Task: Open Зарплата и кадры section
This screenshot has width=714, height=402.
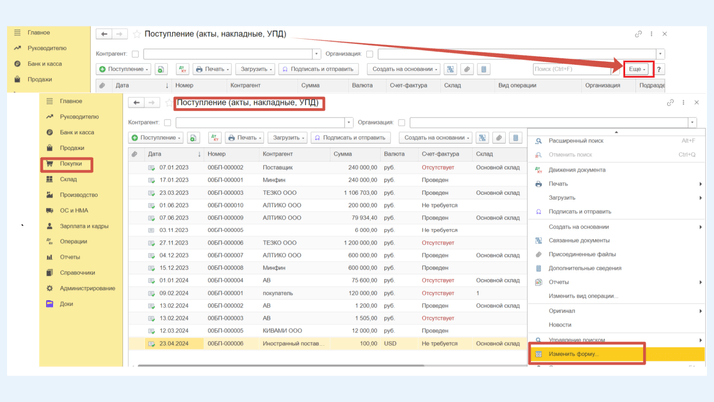Action: click(84, 226)
